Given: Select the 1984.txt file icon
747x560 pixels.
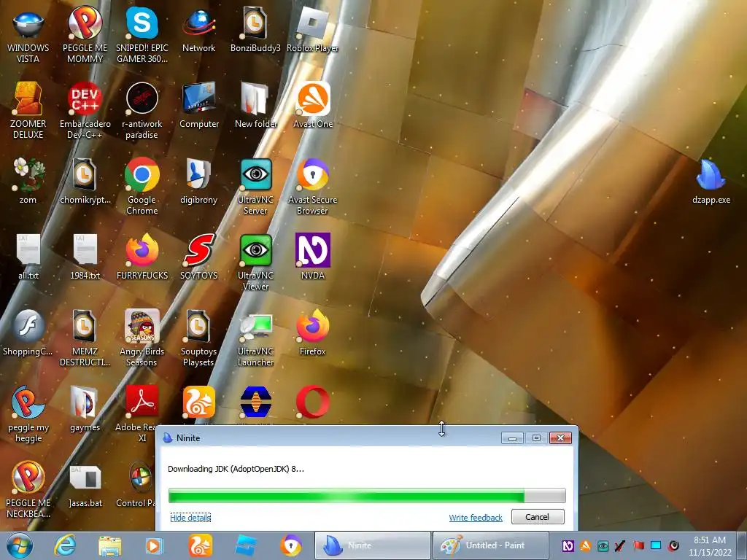Looking at the screenshot, I should point(85,257).
